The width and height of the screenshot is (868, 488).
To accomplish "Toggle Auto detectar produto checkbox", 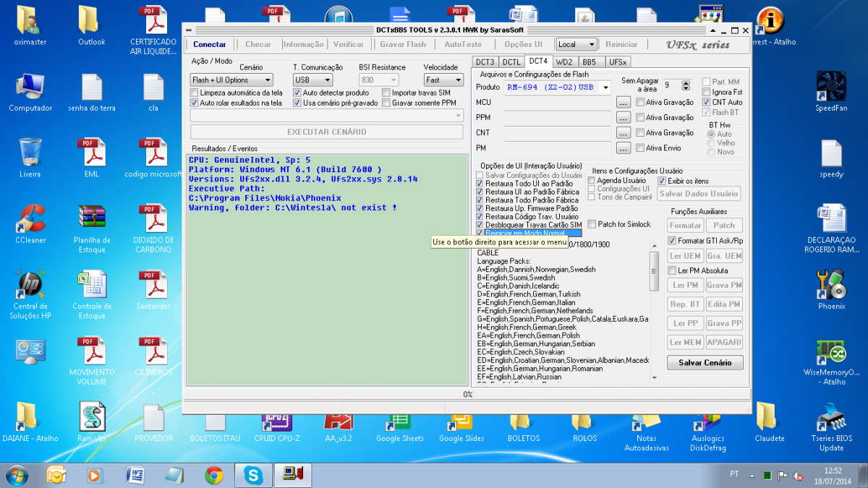I will click(x=297, y=93).
